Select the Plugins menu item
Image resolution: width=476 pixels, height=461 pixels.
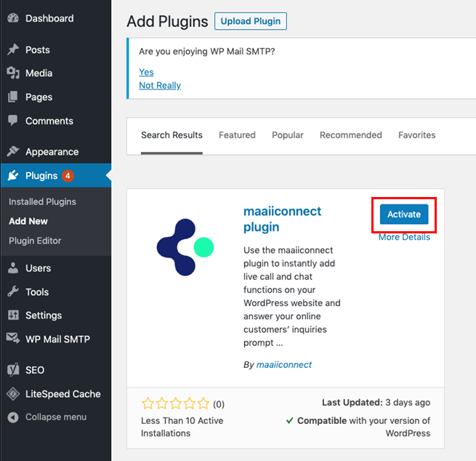[55, 175]
